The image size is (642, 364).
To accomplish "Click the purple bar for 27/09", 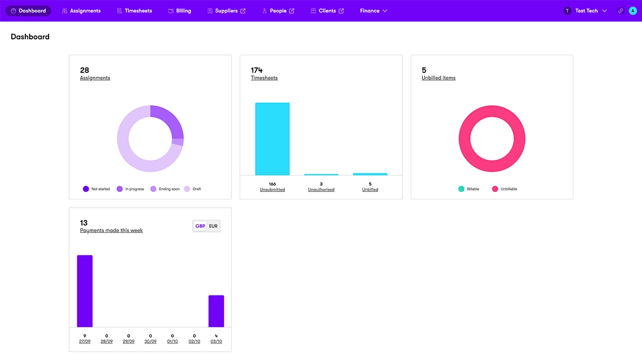I will pos(85,291).
